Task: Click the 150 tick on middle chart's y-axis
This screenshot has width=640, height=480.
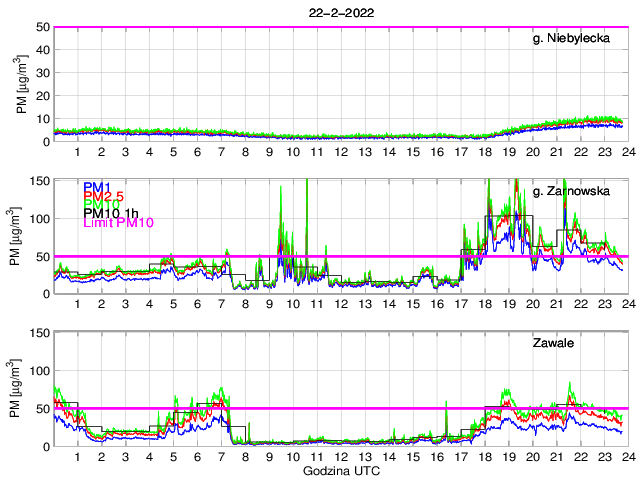Action: (x=39, y=180)
